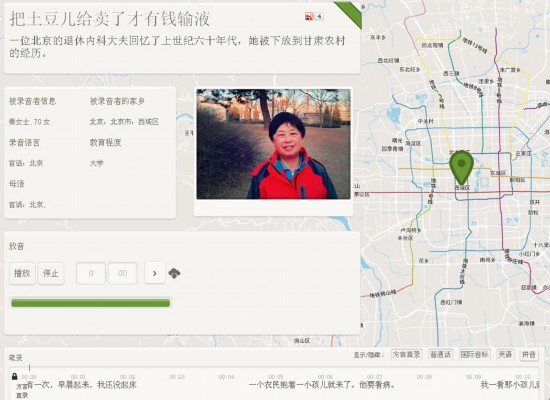Click the 被录音者信息 heading
Viewport: 550px width, 400px height.
[x=32, y=101]
